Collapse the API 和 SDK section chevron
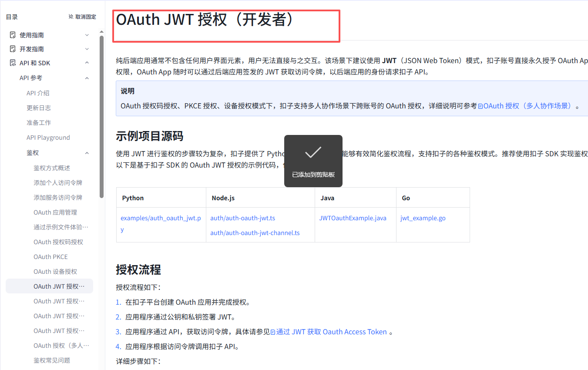Image resolution: width=588 pixels, height=370 pixels. [x=87, y=63]
